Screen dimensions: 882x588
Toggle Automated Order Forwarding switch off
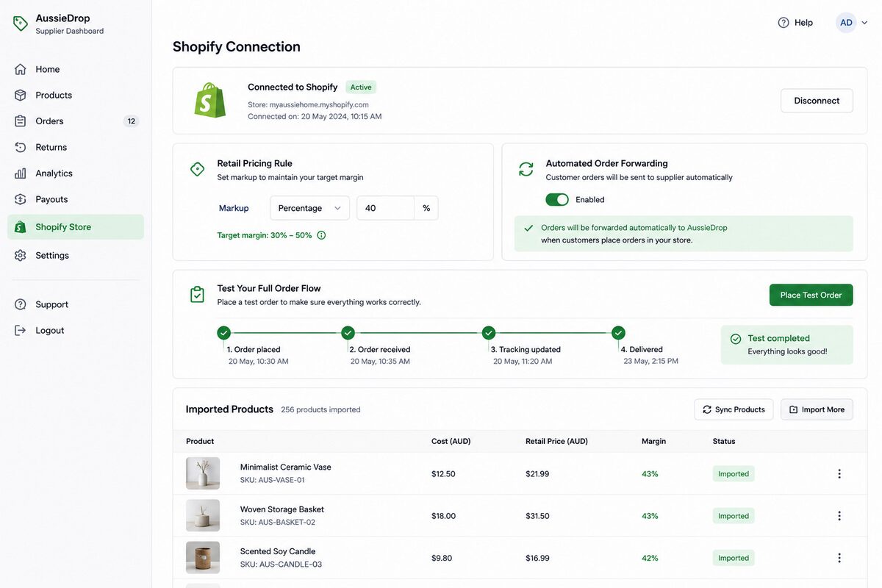click(557, 199)
